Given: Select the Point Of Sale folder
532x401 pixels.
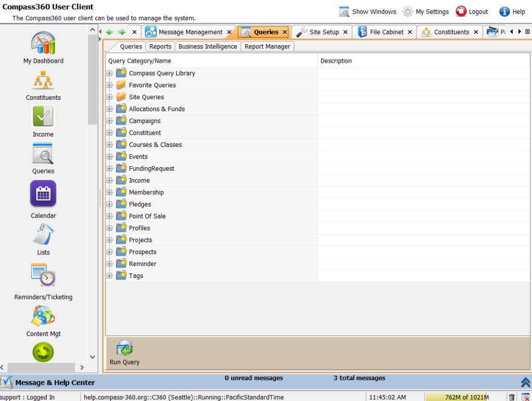Looking at the screenshot, I should [147, 216].
